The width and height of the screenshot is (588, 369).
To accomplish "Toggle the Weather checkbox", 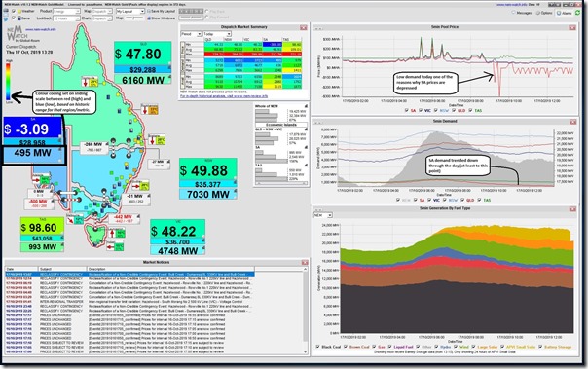I will pos(14,12).
